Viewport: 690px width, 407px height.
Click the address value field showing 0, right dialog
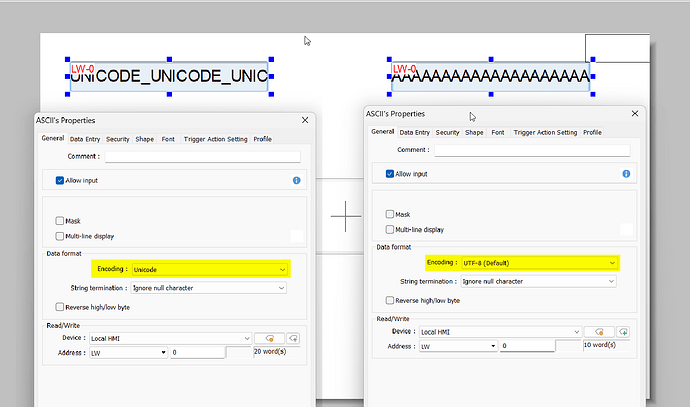[x=527, y=346]
